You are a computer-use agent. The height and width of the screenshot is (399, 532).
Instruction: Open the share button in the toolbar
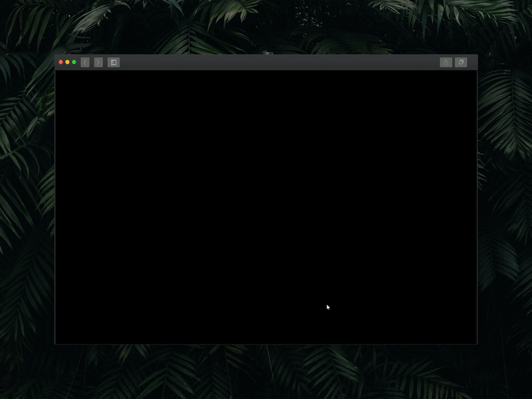446,63
